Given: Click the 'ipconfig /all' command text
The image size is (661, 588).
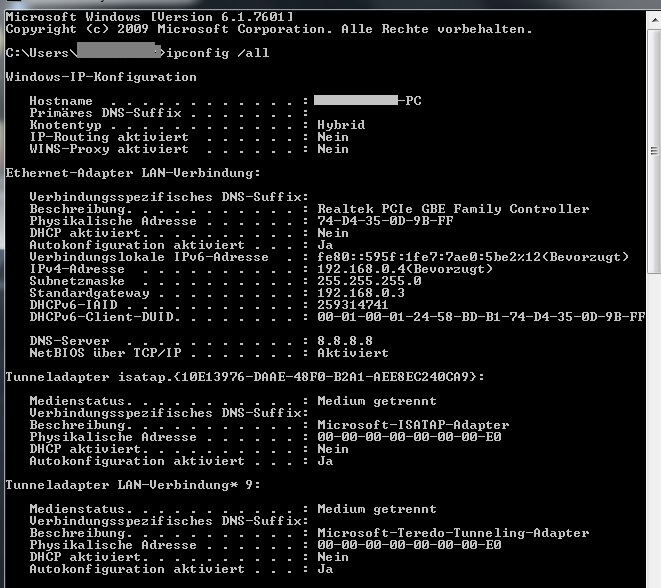Looking at the screenshot, I should [218, 53].
